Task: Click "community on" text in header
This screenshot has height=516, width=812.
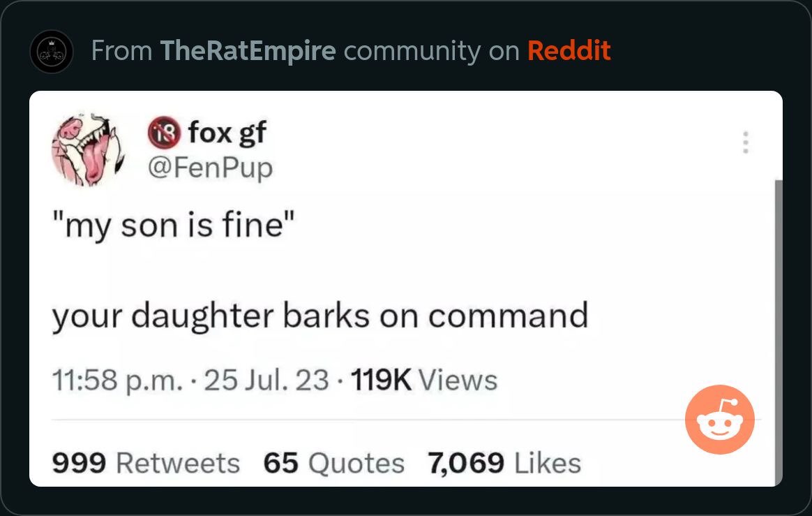Action: click(431, 52)
